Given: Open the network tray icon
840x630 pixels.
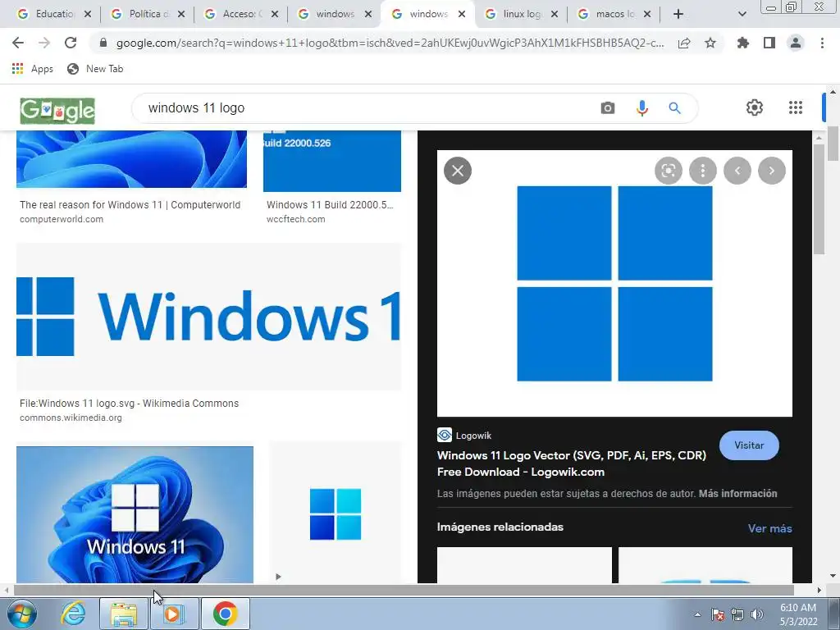Looking at the screenshot, I should (737, 614).
